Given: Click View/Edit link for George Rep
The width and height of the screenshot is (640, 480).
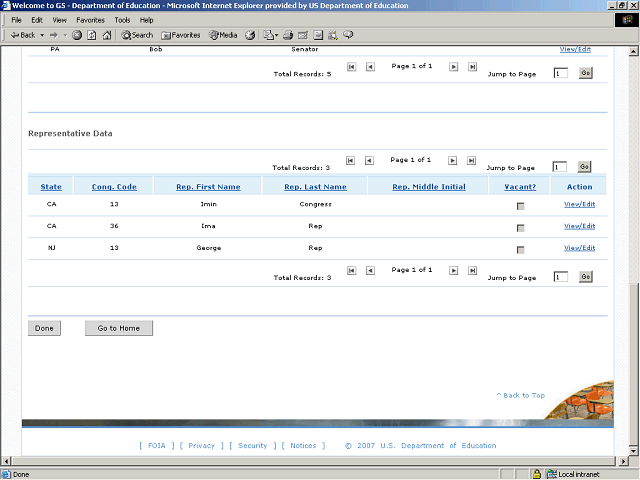Looking at the screenshot, I should (579, 248).
